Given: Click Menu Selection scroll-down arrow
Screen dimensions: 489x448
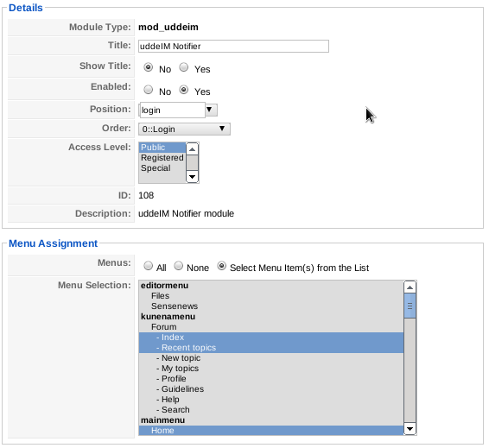Looking at the screenshot, I should pos(410,429).
